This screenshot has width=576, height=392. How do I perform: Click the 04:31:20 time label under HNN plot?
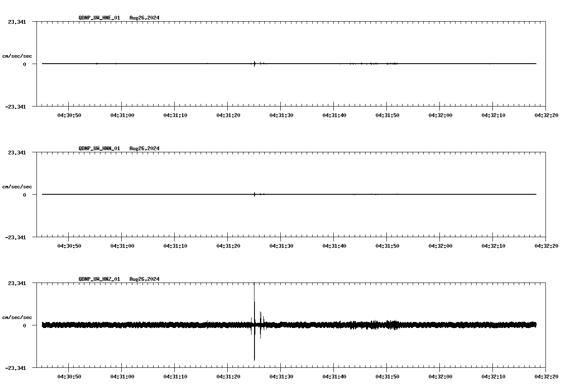(228, 246)
